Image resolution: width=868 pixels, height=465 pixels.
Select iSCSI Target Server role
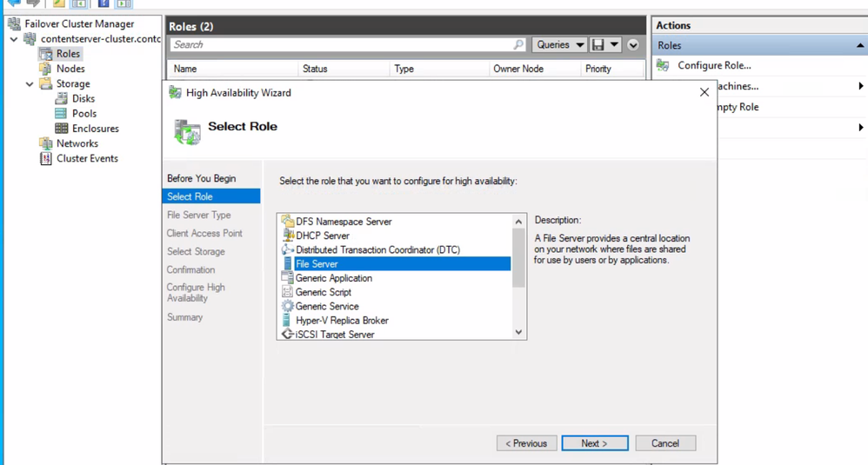point(334,335)
